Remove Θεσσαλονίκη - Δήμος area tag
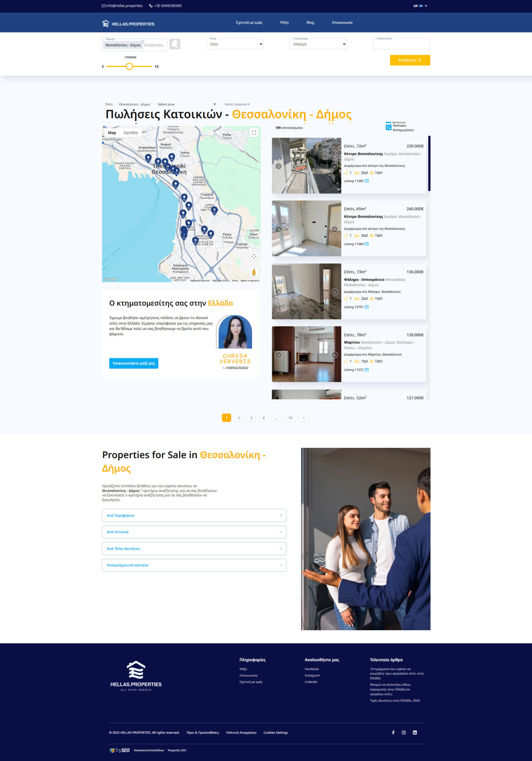Screen dimensions: 532x761 pos(143,42)
